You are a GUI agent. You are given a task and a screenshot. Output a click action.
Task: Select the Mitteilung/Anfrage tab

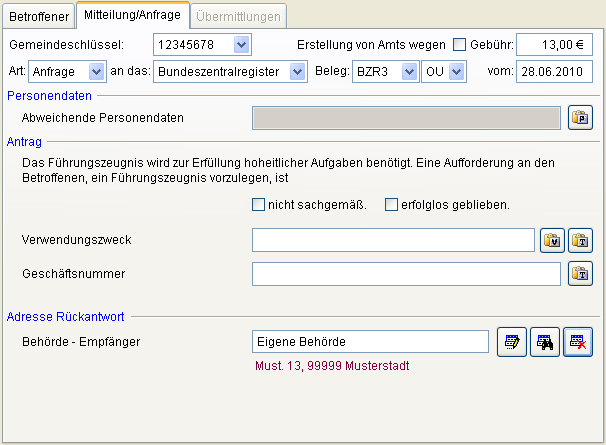coord(132,15)
